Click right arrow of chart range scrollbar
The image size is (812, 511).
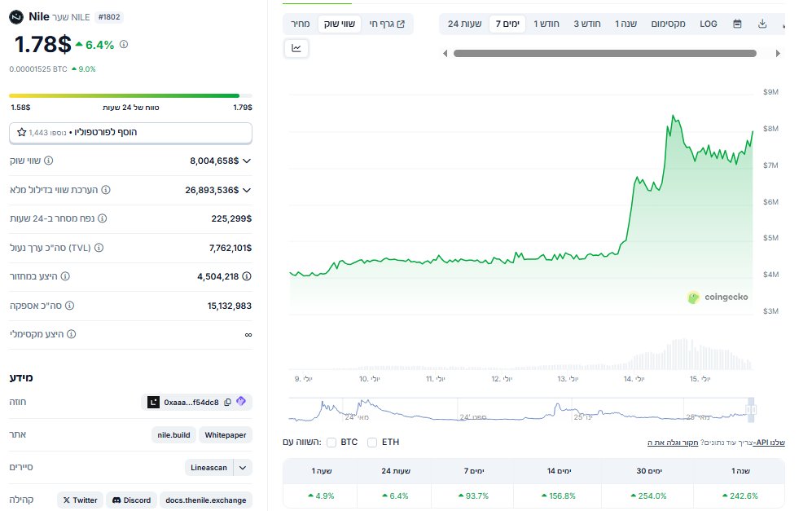pyautogui.click(x=778, y=53)
